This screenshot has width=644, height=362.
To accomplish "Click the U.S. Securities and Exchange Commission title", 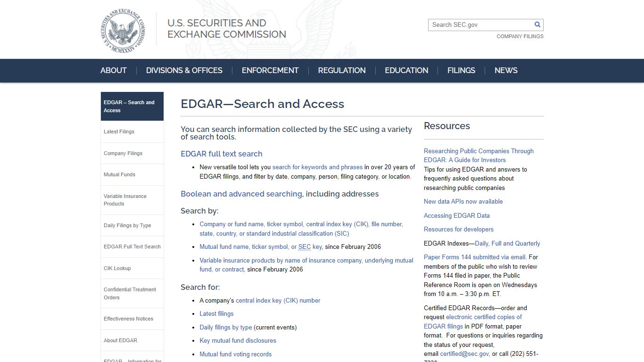I will pos(227,29).
